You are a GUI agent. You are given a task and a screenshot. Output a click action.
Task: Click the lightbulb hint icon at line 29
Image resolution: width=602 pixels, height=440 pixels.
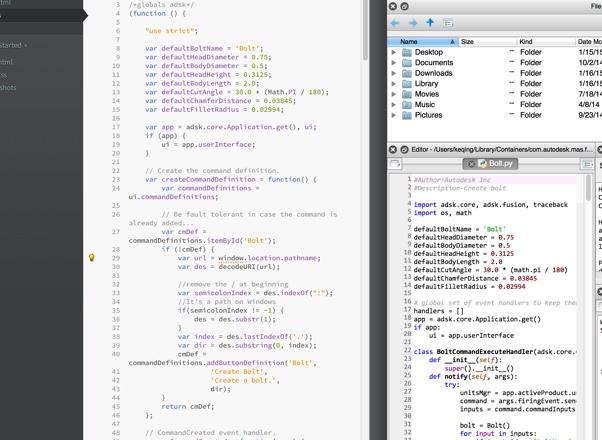92,258
